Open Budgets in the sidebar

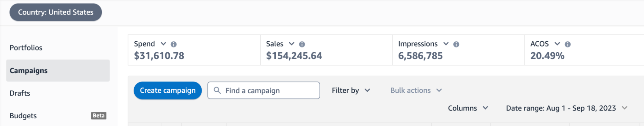[x=23, y=116]
